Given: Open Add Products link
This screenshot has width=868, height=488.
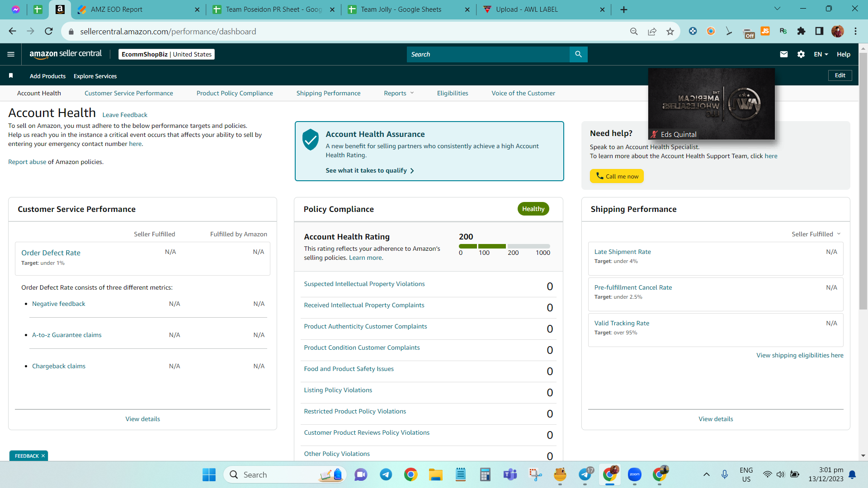Looking at the screenshot, I should tap(47, 76).
